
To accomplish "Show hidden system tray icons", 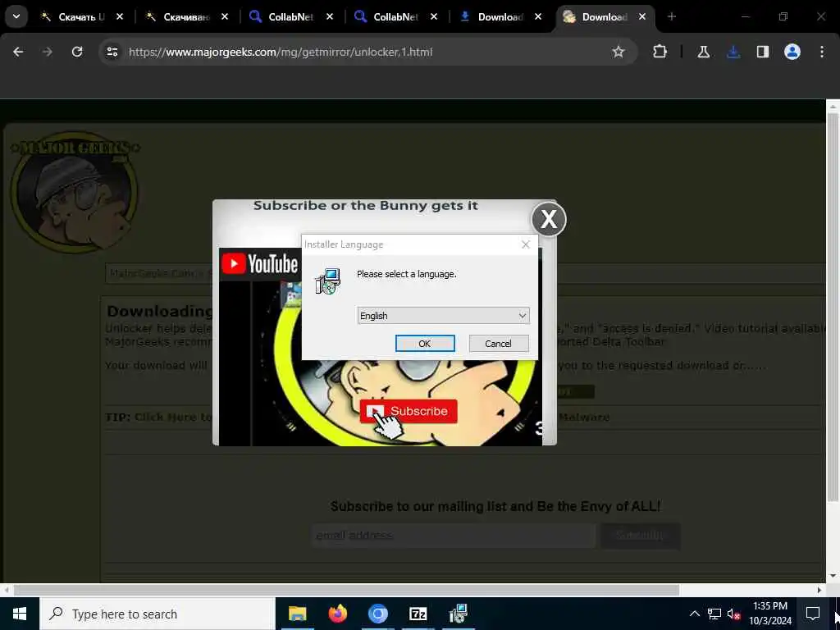I will tap(694, 614).
